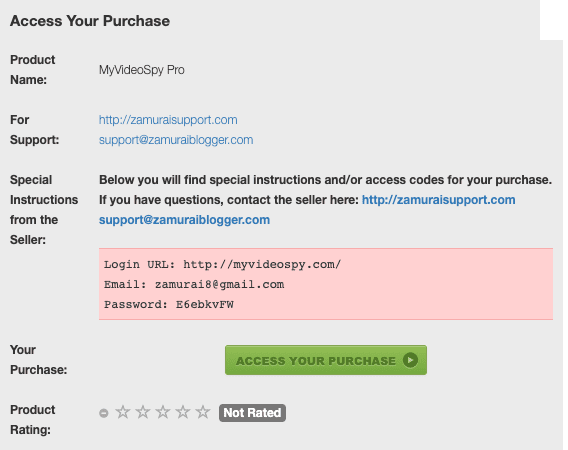Rate product two stars

[143, 412]
